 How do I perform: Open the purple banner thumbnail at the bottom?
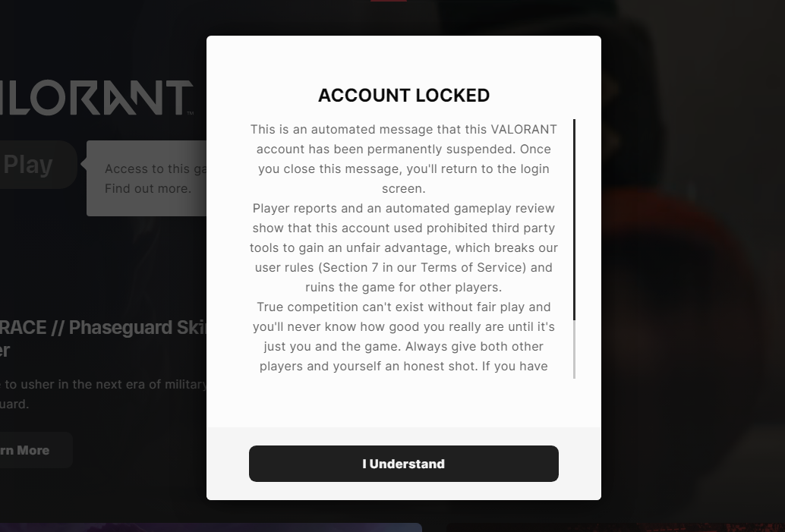[x=210, y=527]
